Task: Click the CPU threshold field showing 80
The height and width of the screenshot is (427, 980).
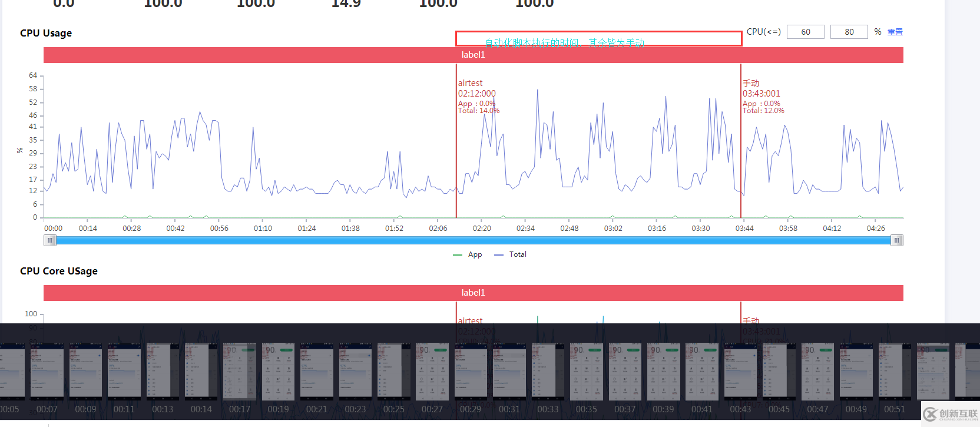Action: 849,32
